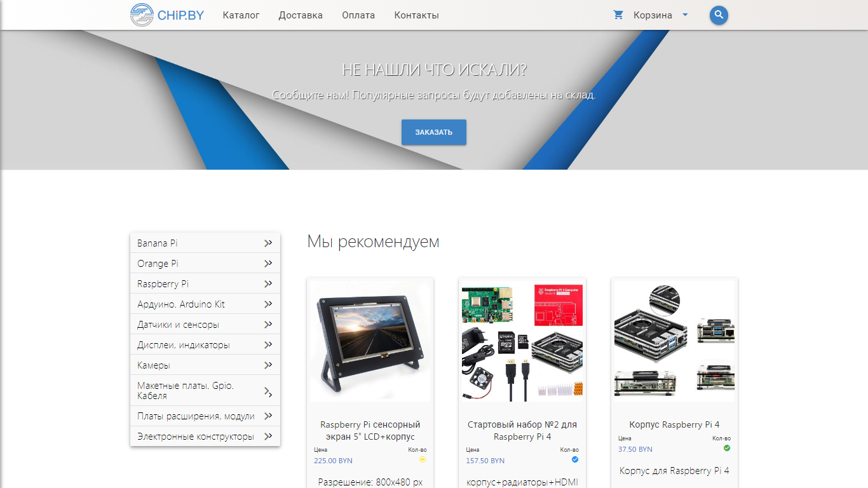
Task: Open the Оплата menu item
Action: click(x=358, y=15)
